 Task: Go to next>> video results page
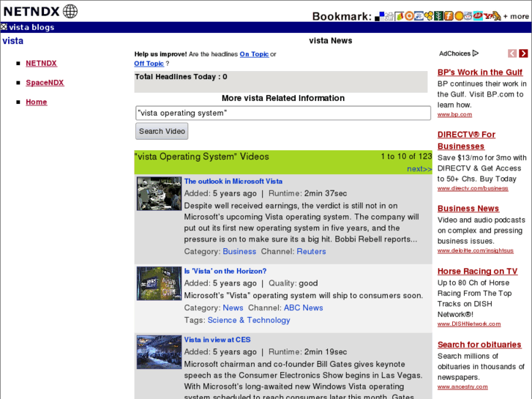(x=419, y=169)
